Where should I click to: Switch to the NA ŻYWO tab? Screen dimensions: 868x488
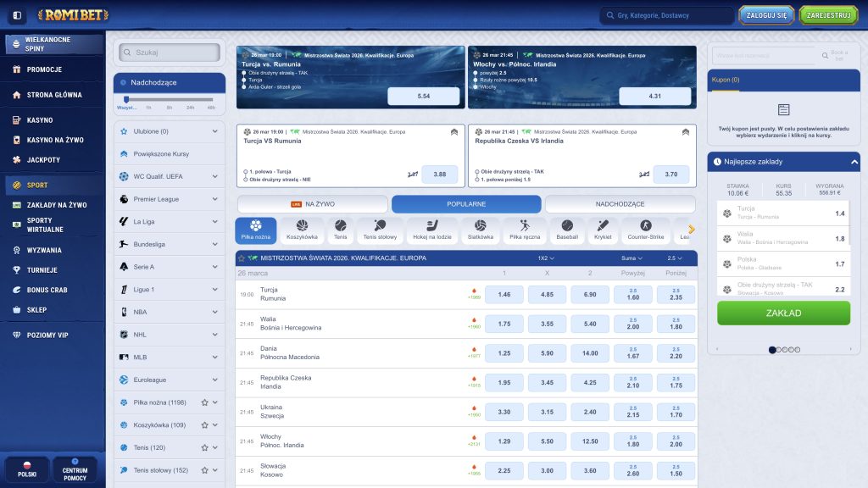click(313, 204)
